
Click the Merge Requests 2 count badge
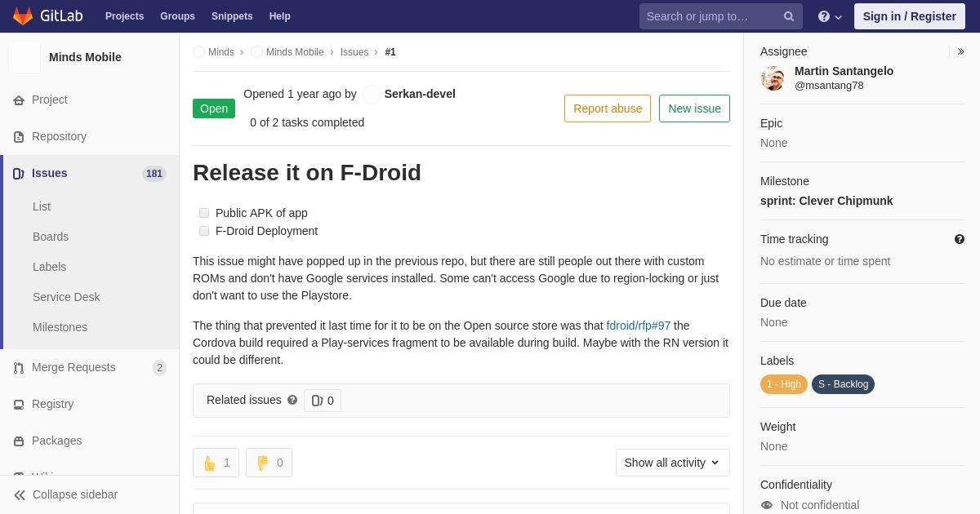159,368
